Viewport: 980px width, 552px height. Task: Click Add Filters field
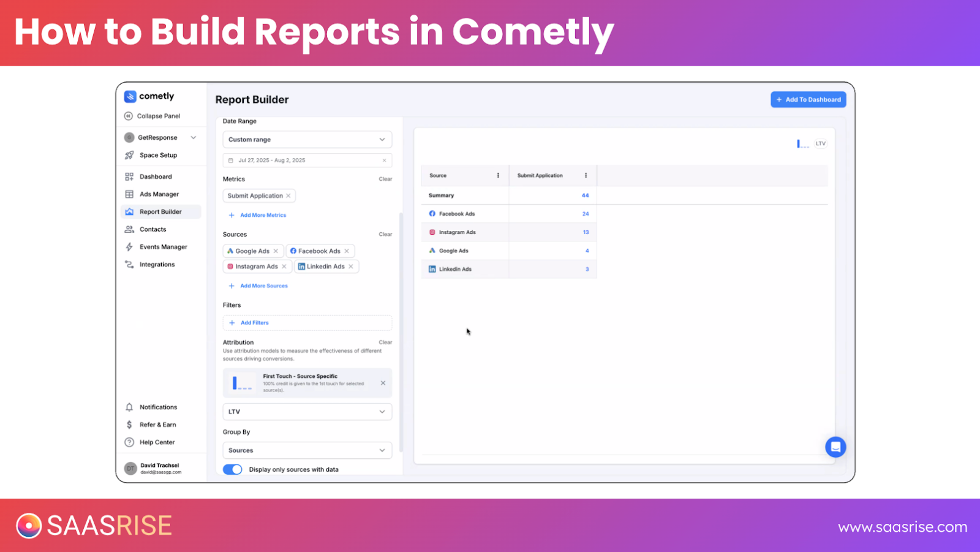pyautogui.click(x=307, y=323)
